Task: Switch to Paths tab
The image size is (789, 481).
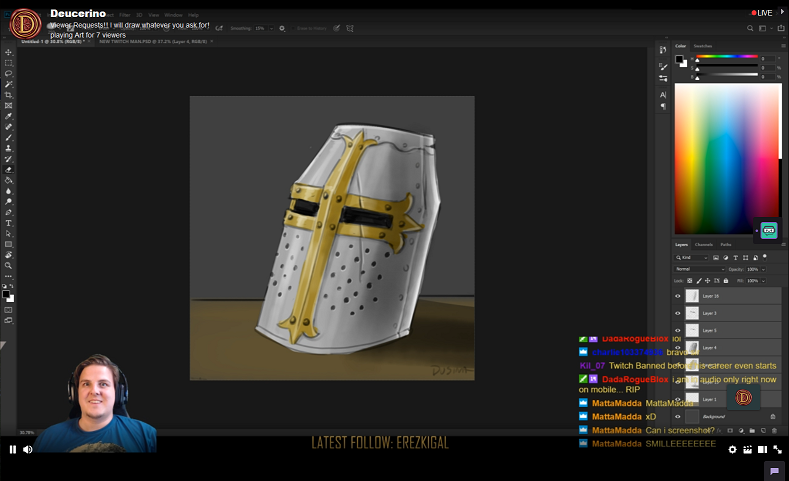Action: 726,245
